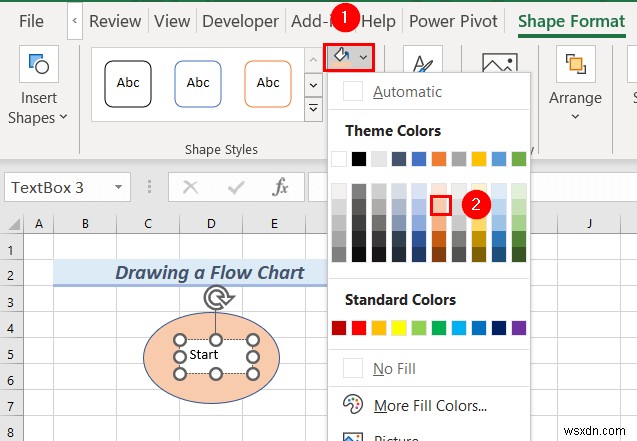Apply the orange outline Abc shape style
The image size is (637, 441).
(x=268, y=84)
